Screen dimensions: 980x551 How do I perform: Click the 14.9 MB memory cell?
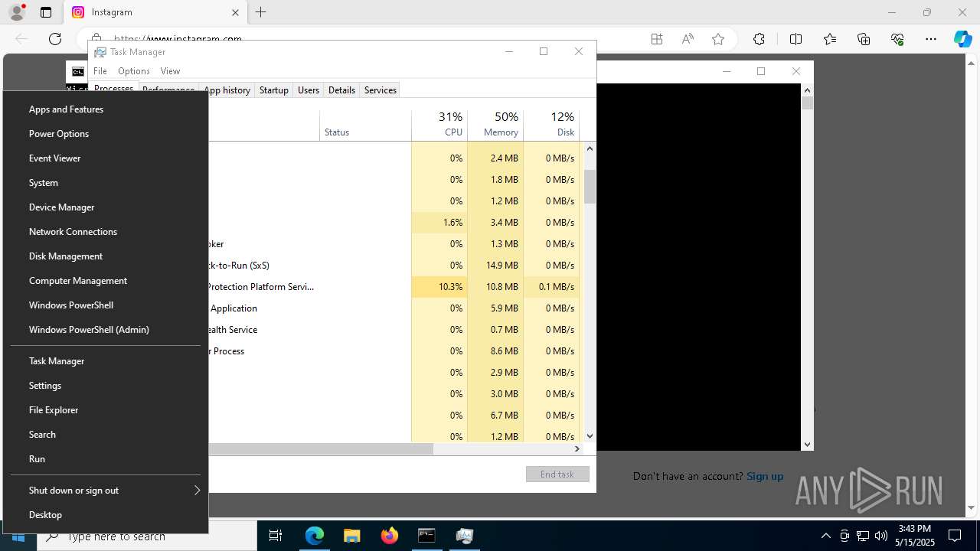pos(495,266)
